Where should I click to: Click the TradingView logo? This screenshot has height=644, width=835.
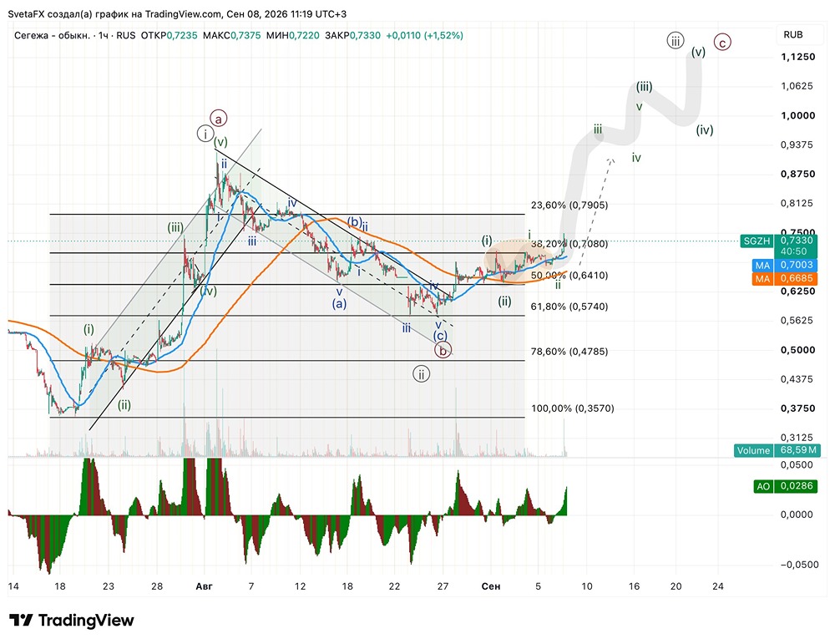pos(71,621)
